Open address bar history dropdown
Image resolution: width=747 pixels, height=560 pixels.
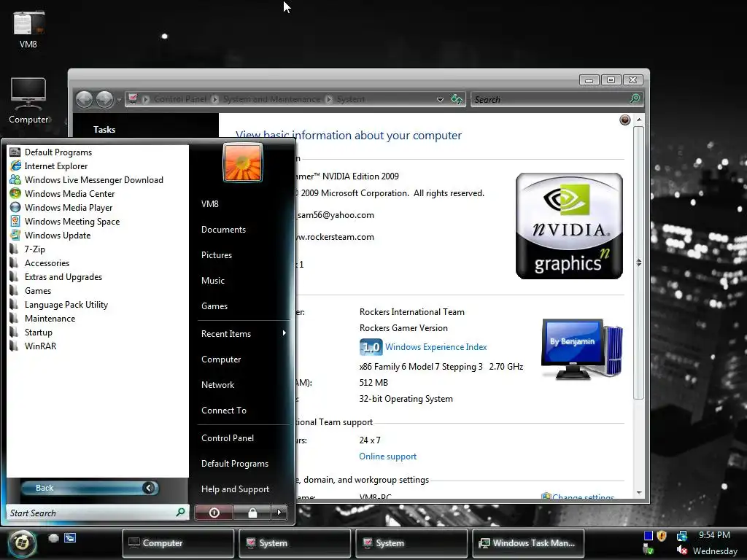[440, 99]
